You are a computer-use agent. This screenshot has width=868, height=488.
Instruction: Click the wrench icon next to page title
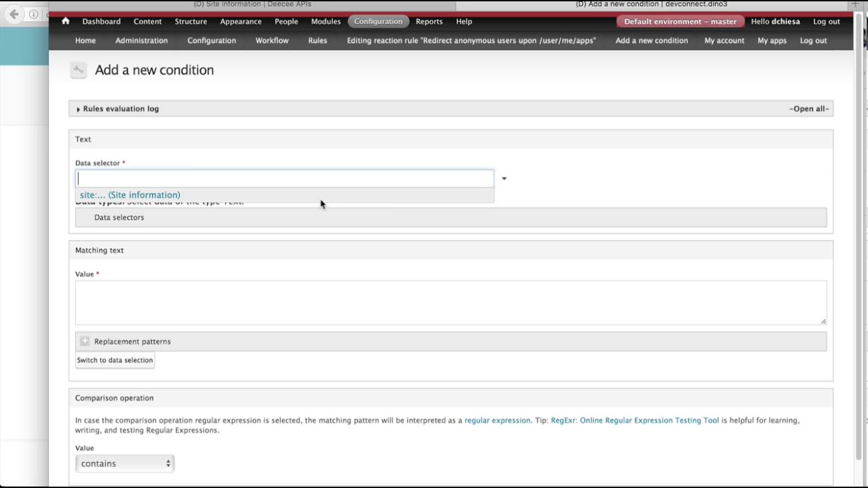pos(79,70)
